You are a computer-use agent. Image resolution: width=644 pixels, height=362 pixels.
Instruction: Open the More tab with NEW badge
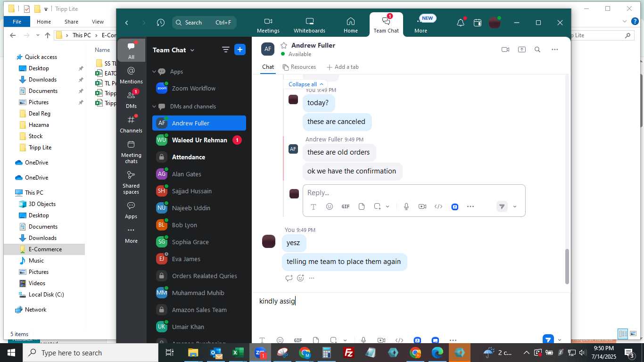click(421, 25)
